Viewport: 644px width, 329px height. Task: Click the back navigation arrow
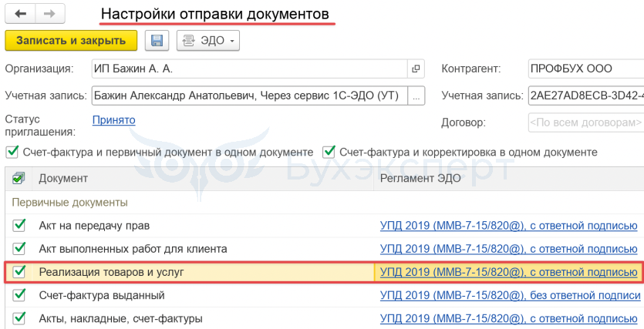20,14
